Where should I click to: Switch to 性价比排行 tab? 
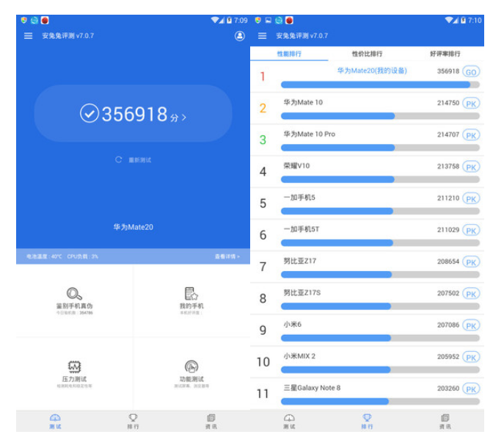click(x=367, y=54)
